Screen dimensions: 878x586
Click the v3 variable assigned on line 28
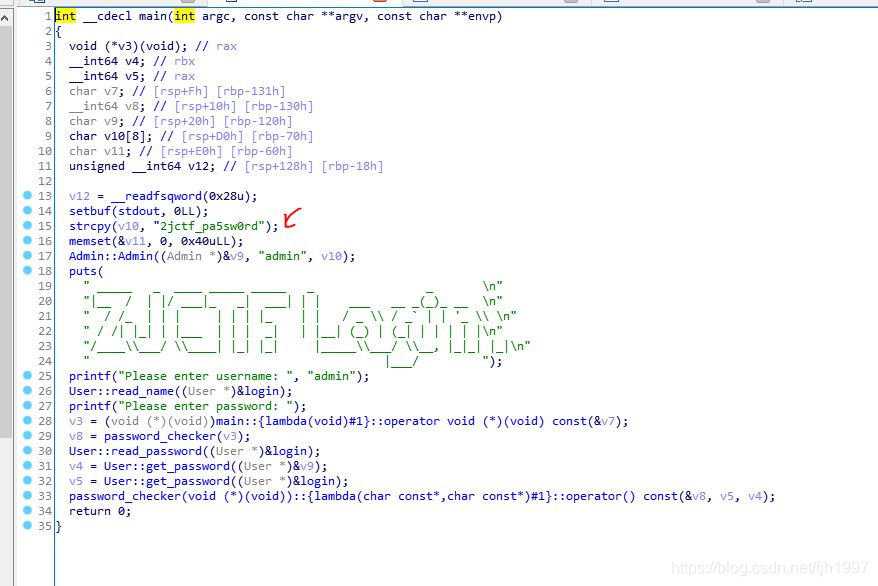click(x=76, y=421)
